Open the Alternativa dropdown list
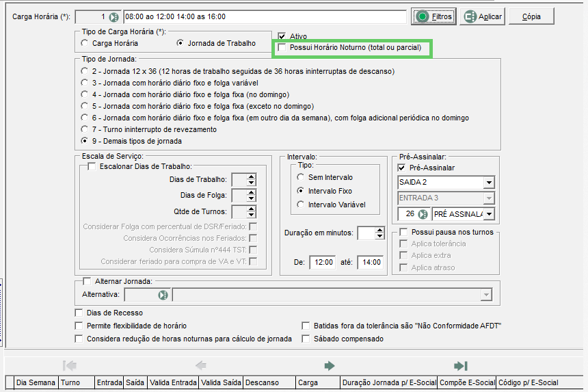This screenshot has height=392, width=588. point(486,295)
